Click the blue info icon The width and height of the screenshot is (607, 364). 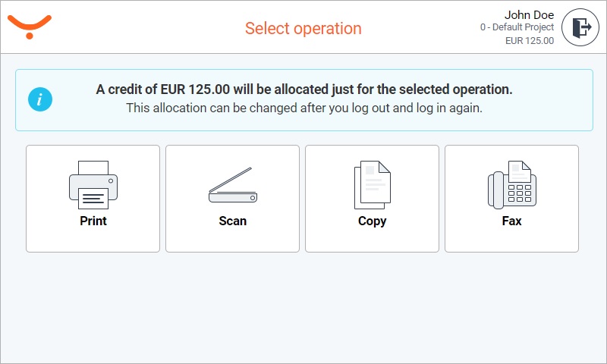coord(40,99)
